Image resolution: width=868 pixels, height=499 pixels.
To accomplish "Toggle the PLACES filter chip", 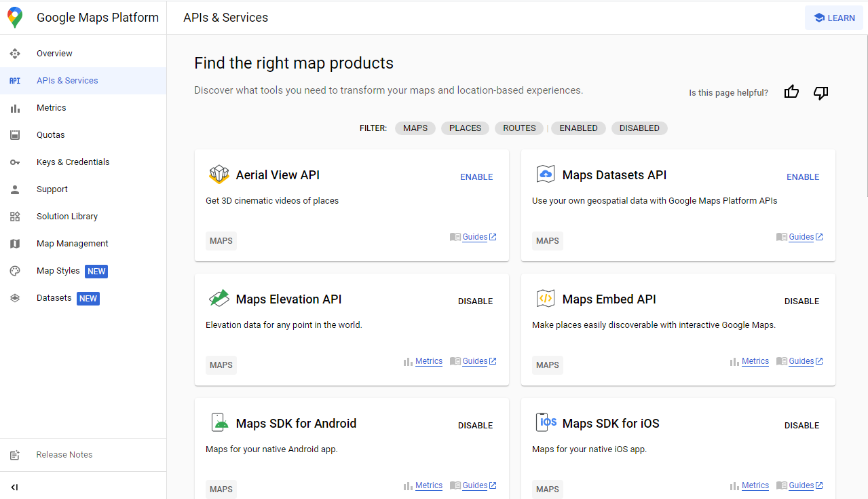I will click(x=465, y=128).
